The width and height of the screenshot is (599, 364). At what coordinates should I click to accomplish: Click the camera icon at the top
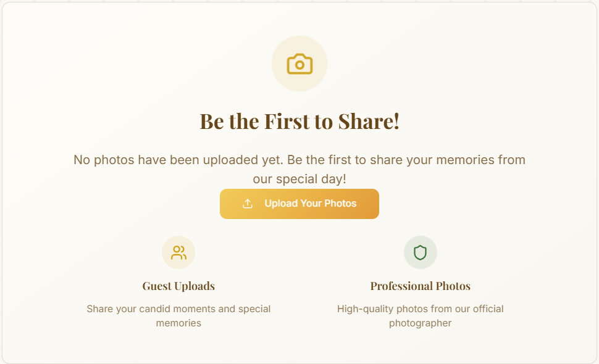click(299, 64)
